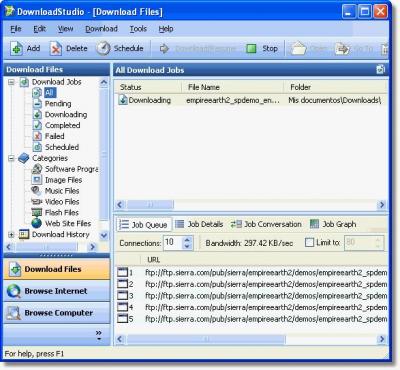This screenshot has width=400, height=370.
Task: Click the Go To toolbar icon
Action: pyautogui.click(x=342, y=49)
